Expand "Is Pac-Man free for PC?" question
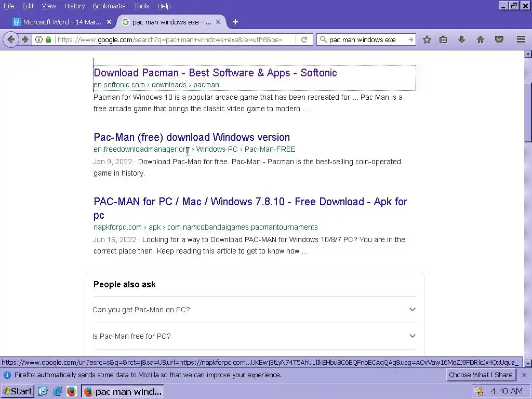Viewport: 532px width, 399px height. pyautogui.click(x=254, y=336)
